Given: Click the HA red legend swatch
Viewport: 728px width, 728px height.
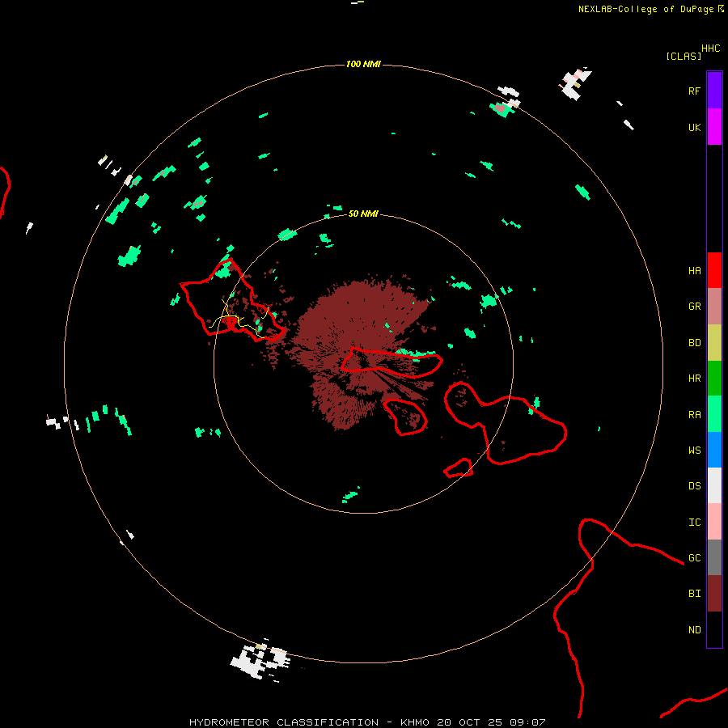Looking at the screenshot, I should click(x=714, y=270).
